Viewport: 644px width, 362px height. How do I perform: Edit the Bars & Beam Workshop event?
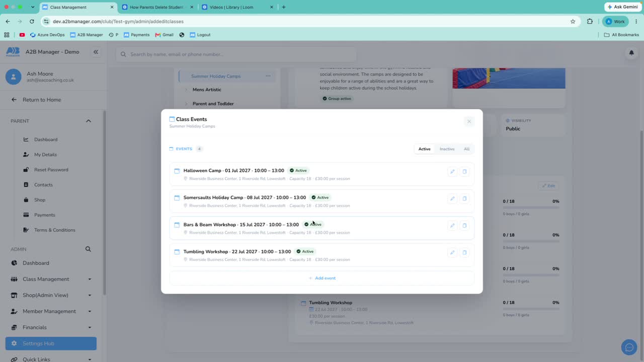452,226
